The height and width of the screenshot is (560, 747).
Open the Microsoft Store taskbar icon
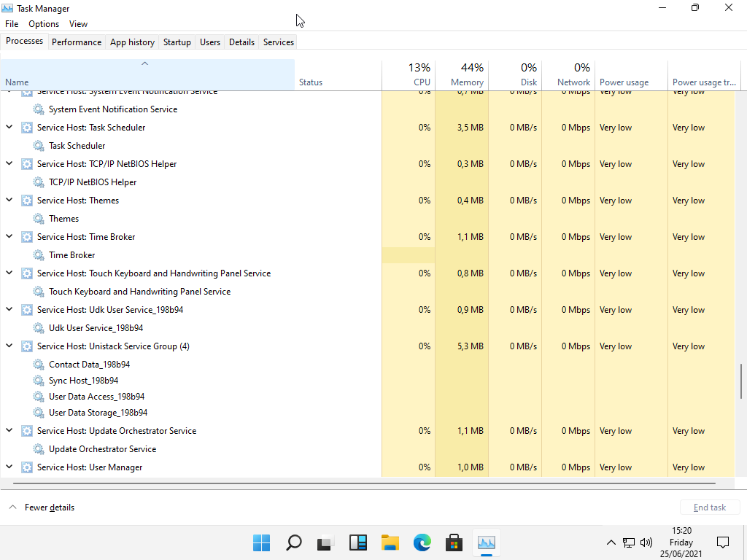pyautogui.click(x=454, y=542)
